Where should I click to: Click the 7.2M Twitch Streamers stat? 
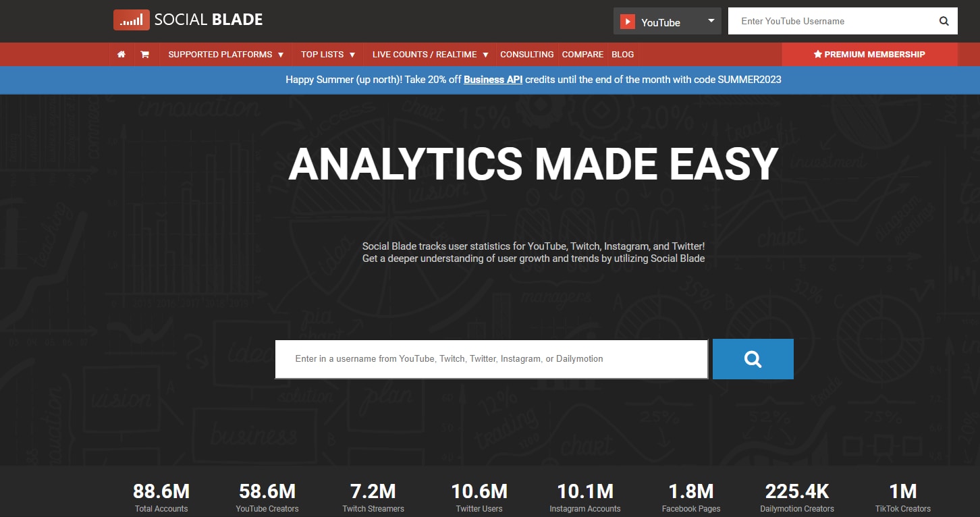(373, 497)
